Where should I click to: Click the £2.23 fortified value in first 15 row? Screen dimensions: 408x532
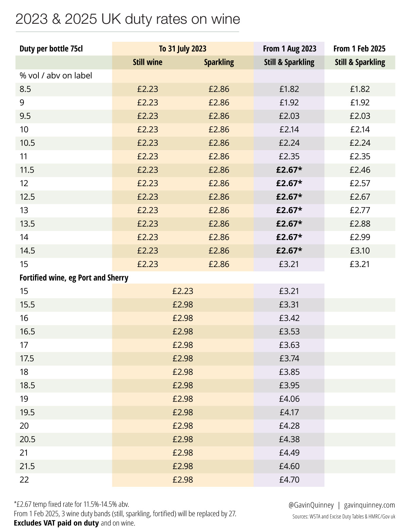click(183, 291)
